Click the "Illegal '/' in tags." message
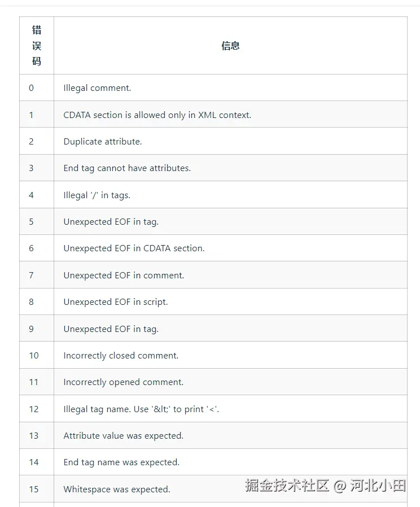420x507 pixels. [97, 195]
